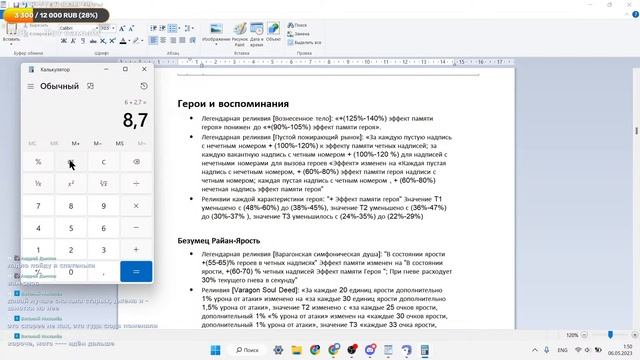Clear the Calculator with the C key
The width and height of the screenshot is (640, 360).
[104, 162]
